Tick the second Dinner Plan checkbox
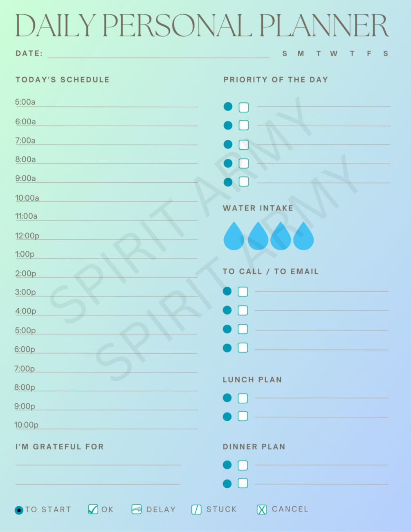 click(x=243, y=483)
